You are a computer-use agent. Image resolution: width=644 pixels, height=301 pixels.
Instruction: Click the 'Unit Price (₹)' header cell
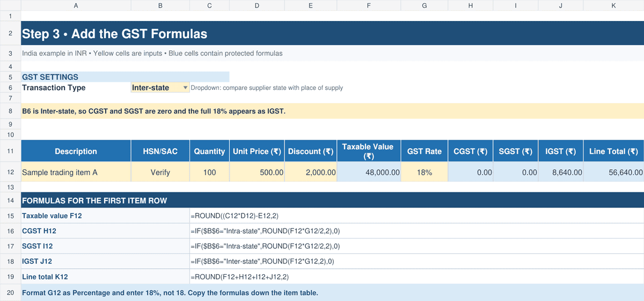pos(257,151)
